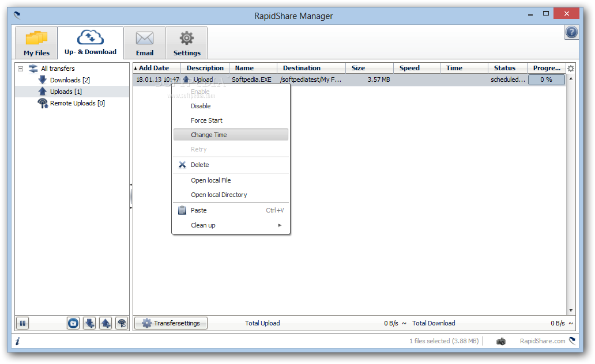The image size is (595, 364).
Task: Maximize the RapidShare Manager window
Action: point(545,14)
